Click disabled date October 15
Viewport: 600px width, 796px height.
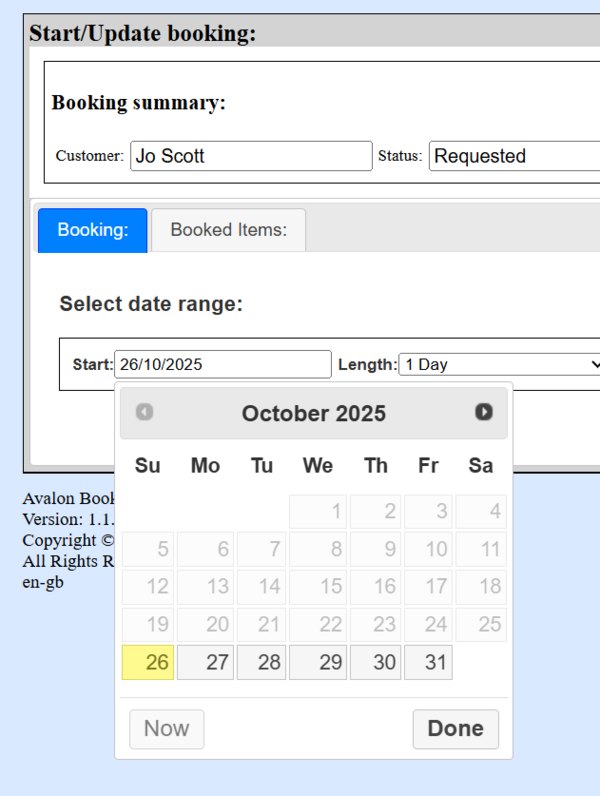(318, 587)
